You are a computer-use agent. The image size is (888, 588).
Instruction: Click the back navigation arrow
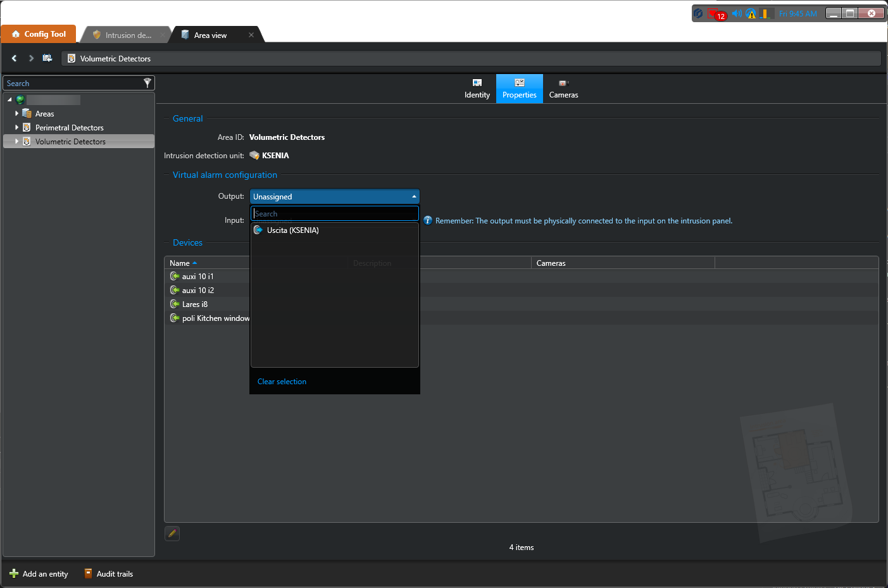pos(14,58)
